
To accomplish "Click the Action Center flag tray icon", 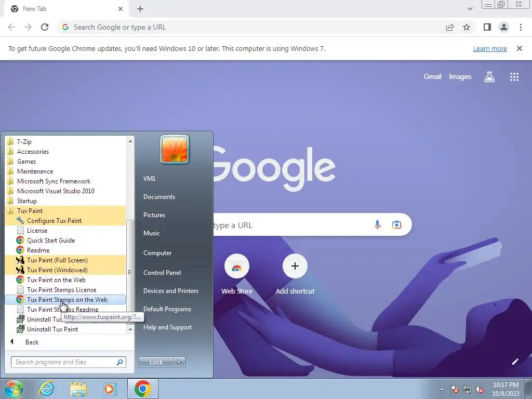I will [x=454, y=389].
